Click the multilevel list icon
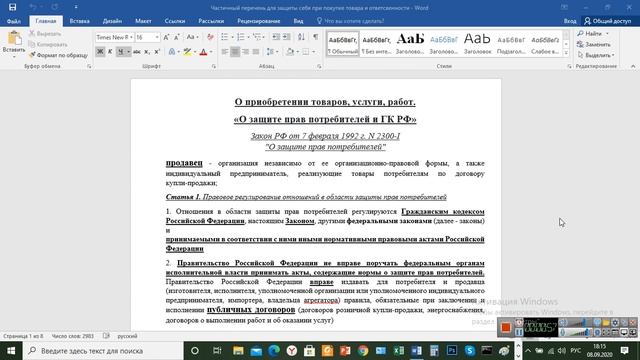Screen dimensions: 640x360 (x=257, y=37)
